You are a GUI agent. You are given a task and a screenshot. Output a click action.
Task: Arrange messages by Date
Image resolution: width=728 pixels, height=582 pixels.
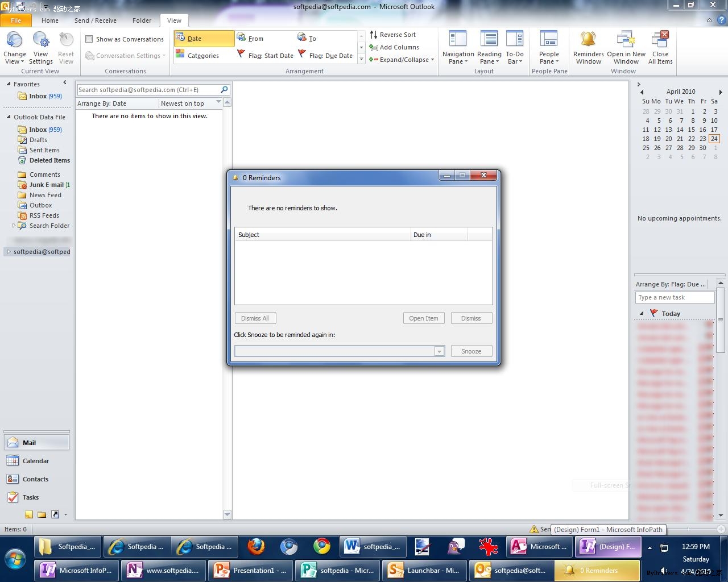coord(204,39)
